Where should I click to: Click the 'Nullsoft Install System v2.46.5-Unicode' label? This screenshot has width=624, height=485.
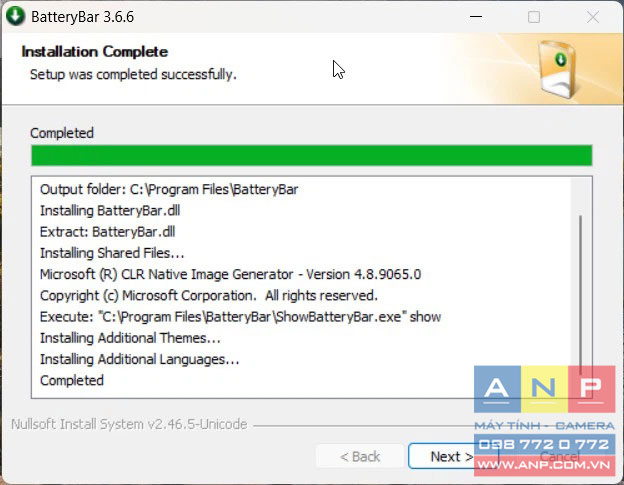coord(129,424)
